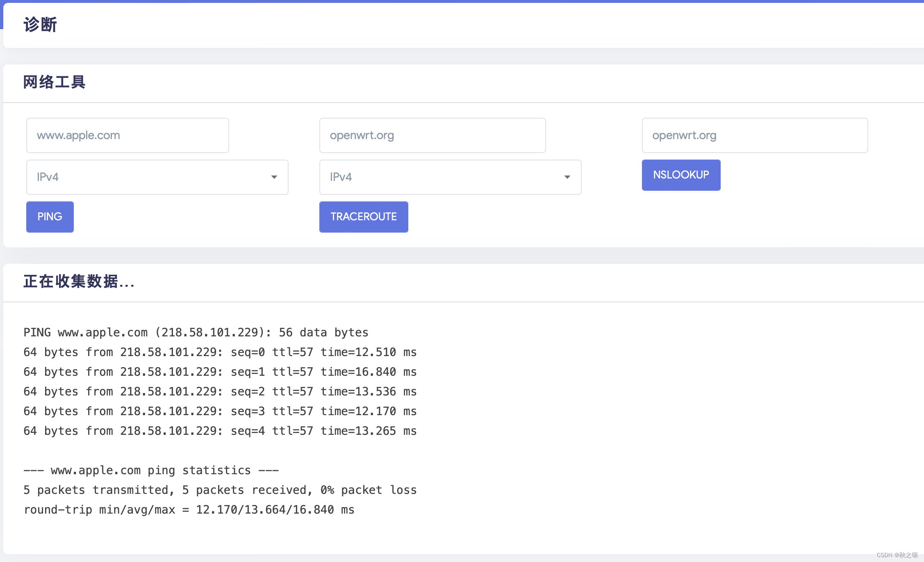Click the 网络工具 section heading
This screenshot has width=924, height=562.
click(x=54, y=82)
